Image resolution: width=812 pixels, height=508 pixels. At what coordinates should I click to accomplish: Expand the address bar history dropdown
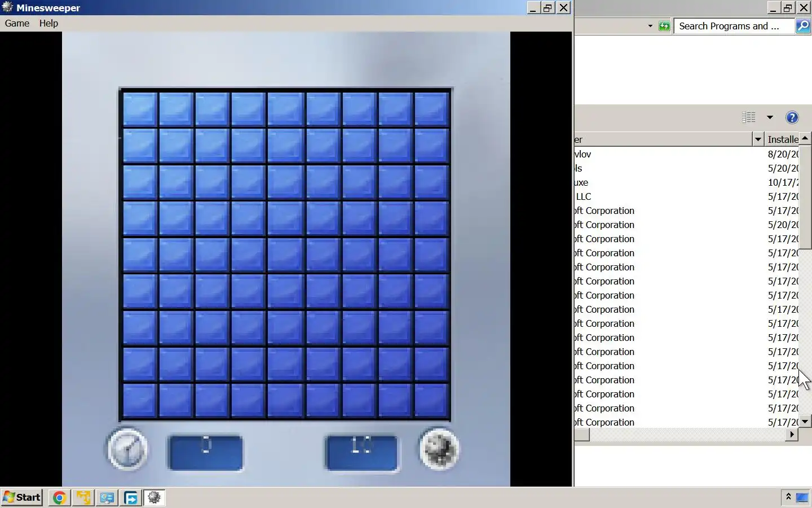(x=650, y=26)
